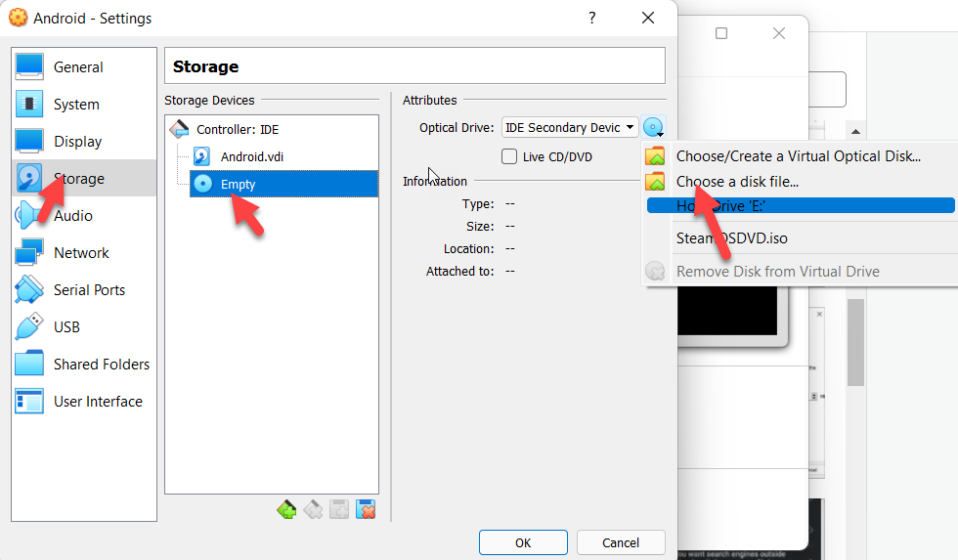Open the Shared Folders settings category

(102, 365)
